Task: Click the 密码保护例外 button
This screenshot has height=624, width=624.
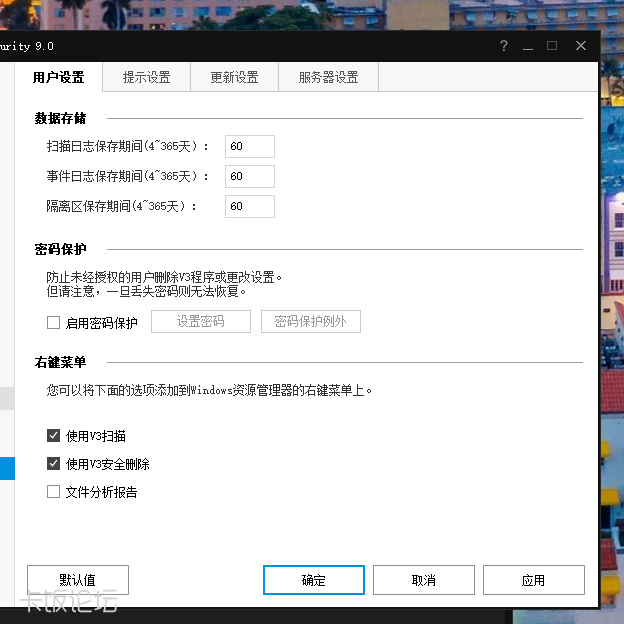Action: click(x=311, y=322)
